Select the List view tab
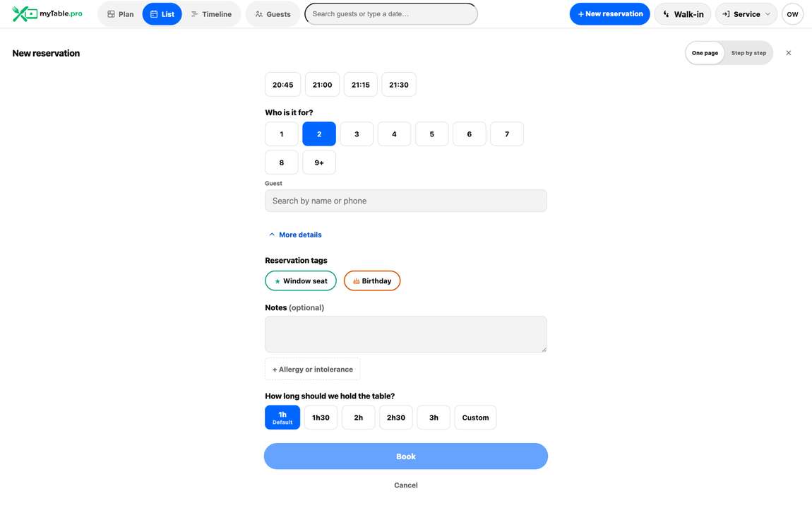This screenshot has width=812, height=508. pyautogui.click(x=162, y=14)
